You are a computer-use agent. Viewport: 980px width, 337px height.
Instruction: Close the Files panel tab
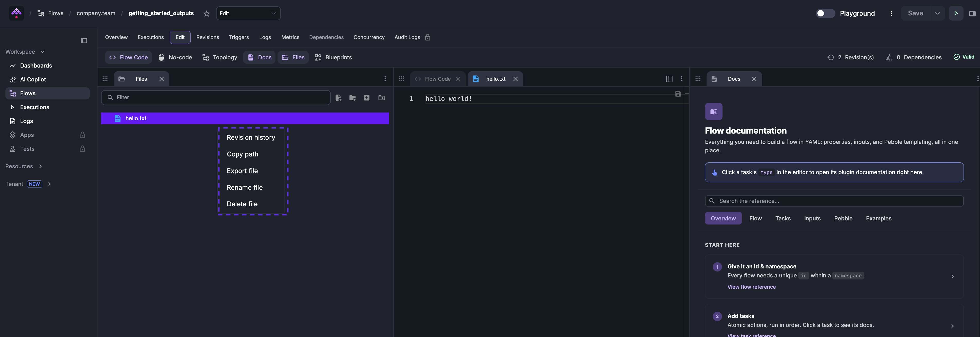click(161, 79)
